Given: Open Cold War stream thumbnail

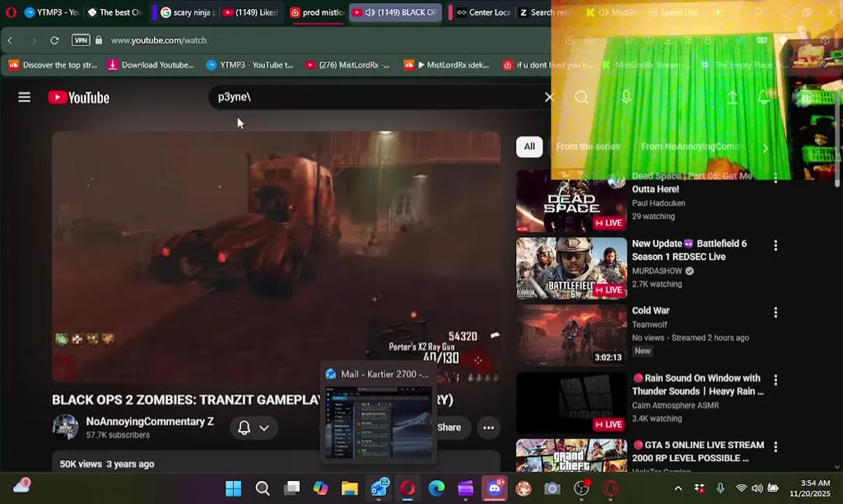Looking at the screenshot, I should click(571, 335).
